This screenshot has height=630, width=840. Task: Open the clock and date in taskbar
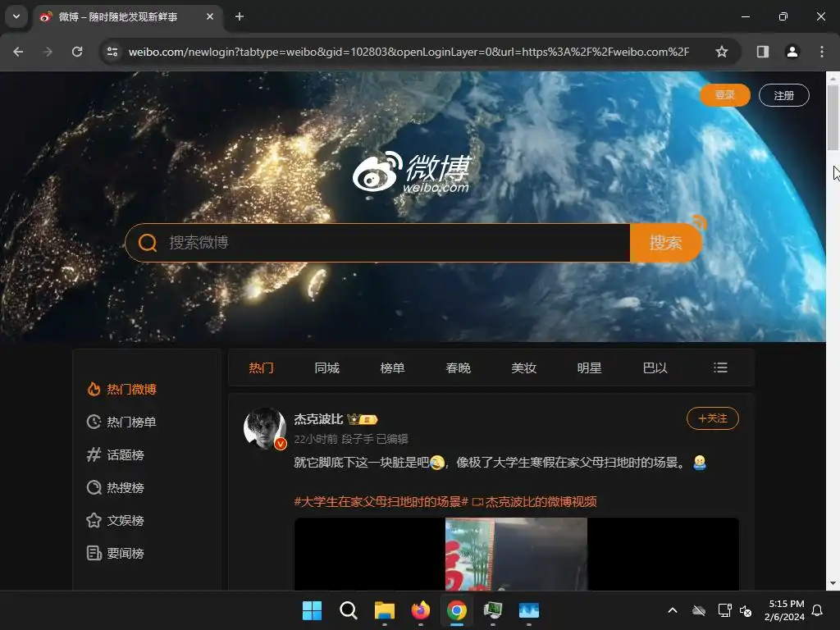coord(785,610)
